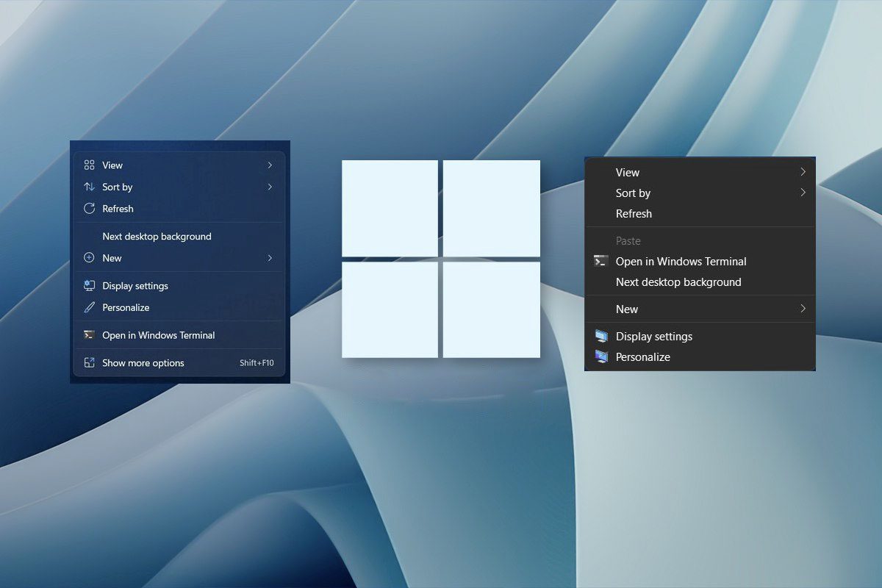Choose Next desktop background in the blue menu
882x588 pixels.
tap(157, 237)
